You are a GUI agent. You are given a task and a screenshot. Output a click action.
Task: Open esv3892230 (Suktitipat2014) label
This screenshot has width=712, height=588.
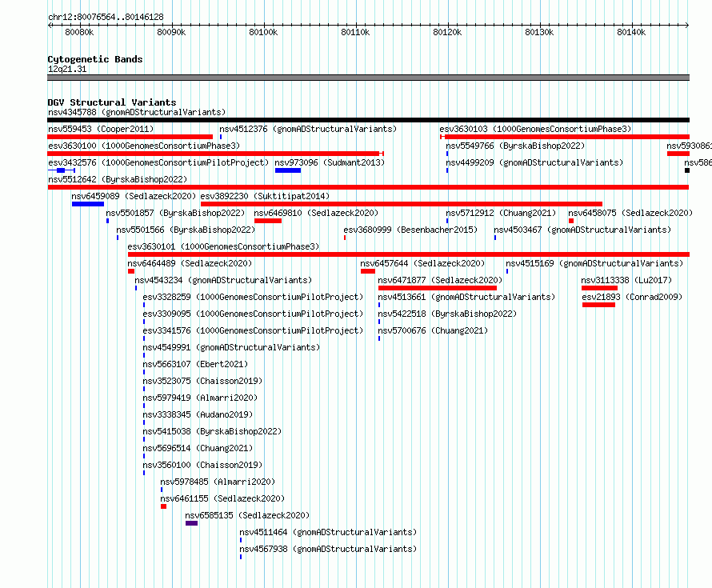[265, 196]
